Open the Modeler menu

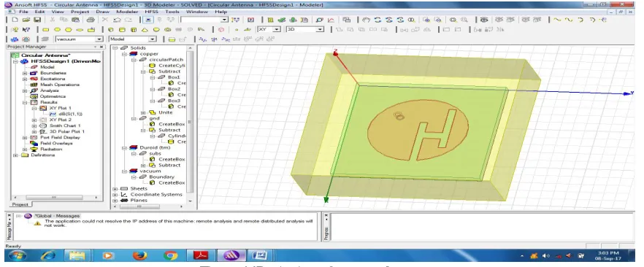(x=127, y=12)
